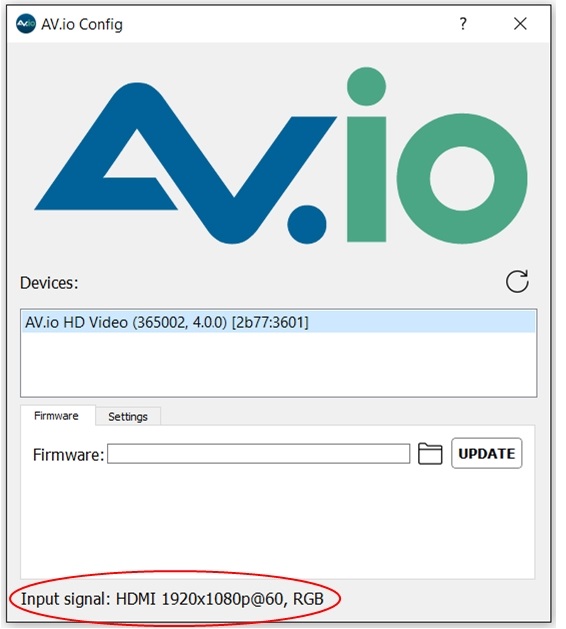Select the Firmware tab
566x629 pixels.
[x=56, y=416]
